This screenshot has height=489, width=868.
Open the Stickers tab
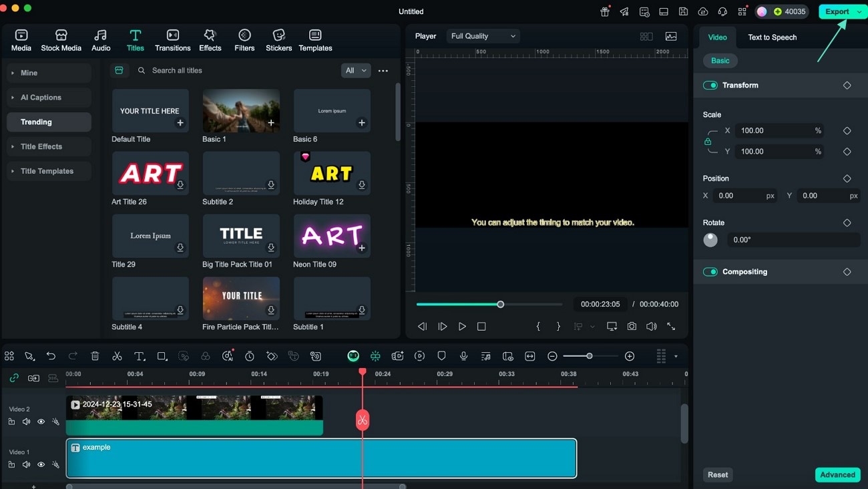click(278, 40)
